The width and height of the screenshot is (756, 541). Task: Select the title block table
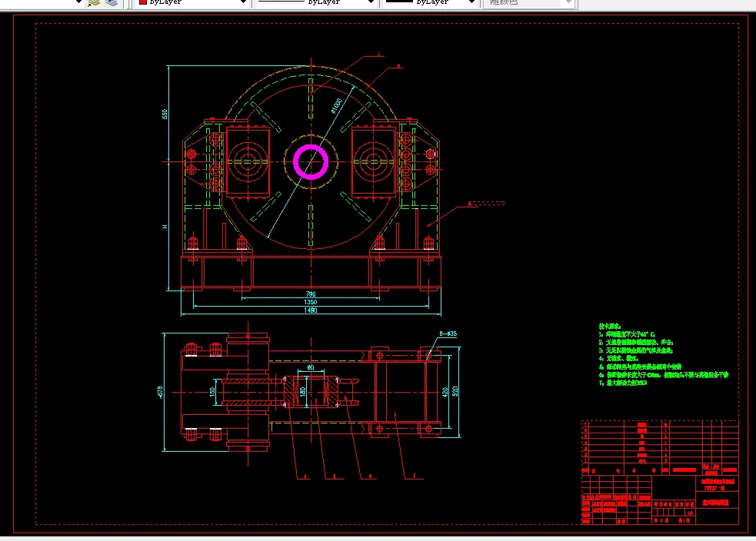[660, 472]
